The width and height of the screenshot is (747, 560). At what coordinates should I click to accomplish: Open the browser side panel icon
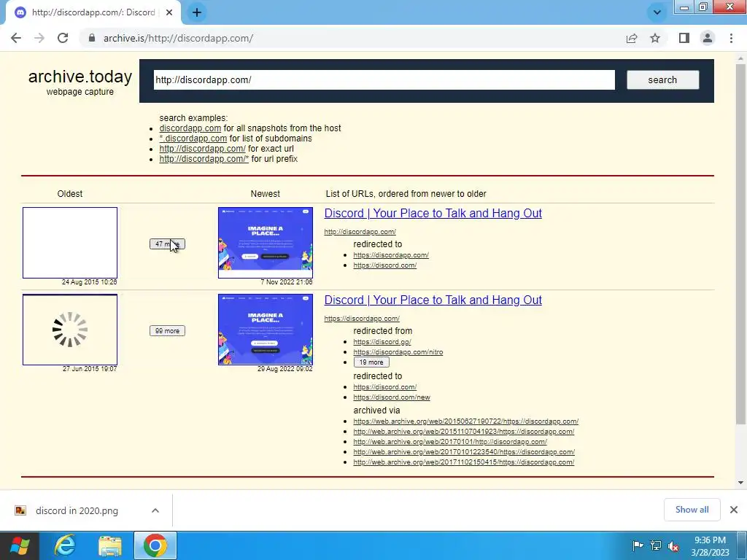[x=684, y=38]
